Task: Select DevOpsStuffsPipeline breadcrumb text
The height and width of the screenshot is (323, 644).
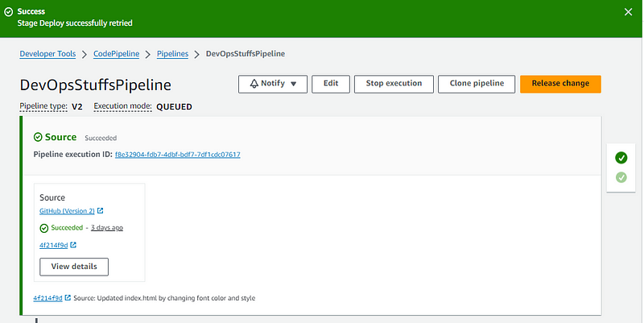Action: 246,54
